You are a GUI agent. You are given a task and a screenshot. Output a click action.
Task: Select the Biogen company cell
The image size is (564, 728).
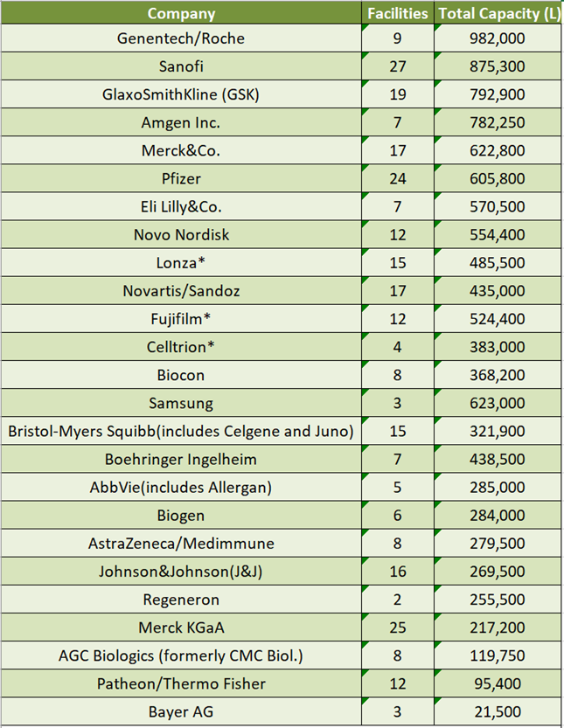(181, 515)
